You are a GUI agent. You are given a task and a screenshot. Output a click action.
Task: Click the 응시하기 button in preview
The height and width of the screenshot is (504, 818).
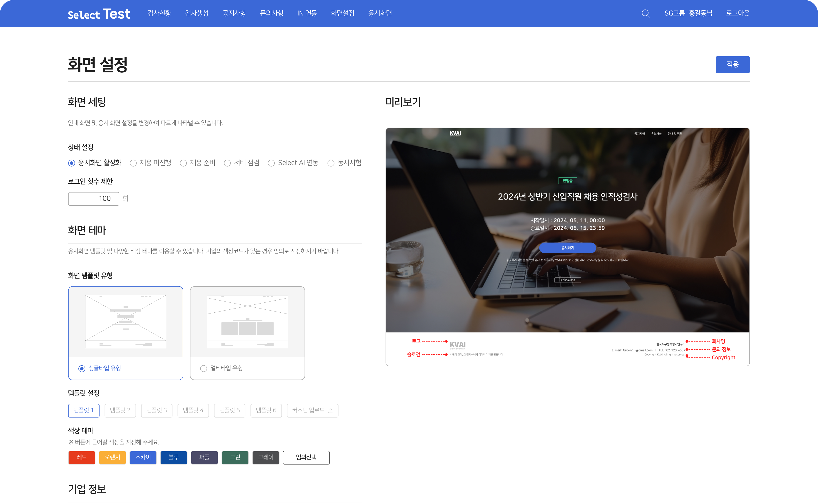(567, 248)
